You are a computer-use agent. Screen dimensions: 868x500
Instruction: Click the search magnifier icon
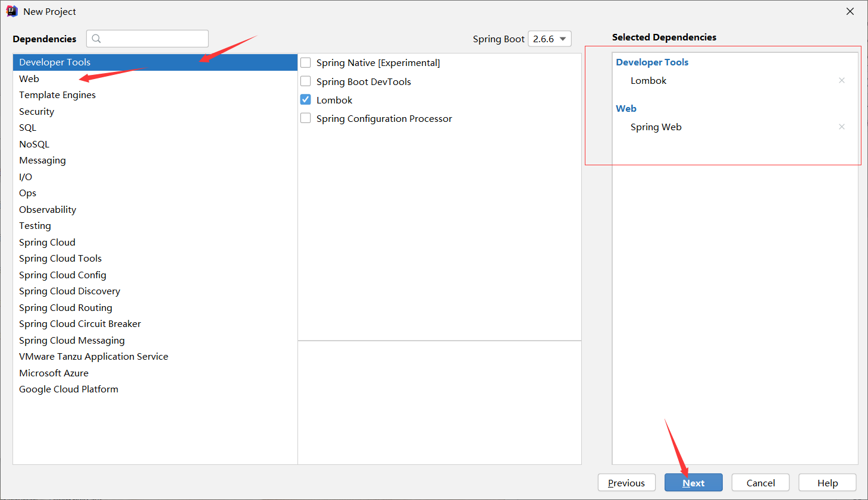tap(96, 39)
